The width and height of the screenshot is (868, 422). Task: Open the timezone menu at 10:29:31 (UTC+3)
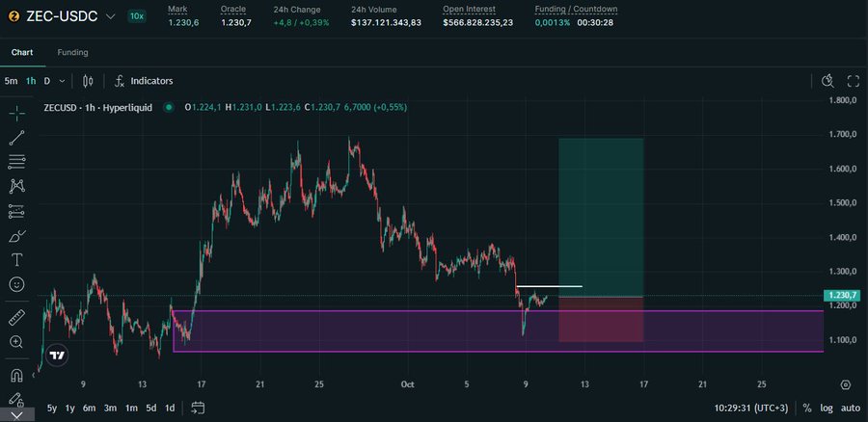point(750,409)
